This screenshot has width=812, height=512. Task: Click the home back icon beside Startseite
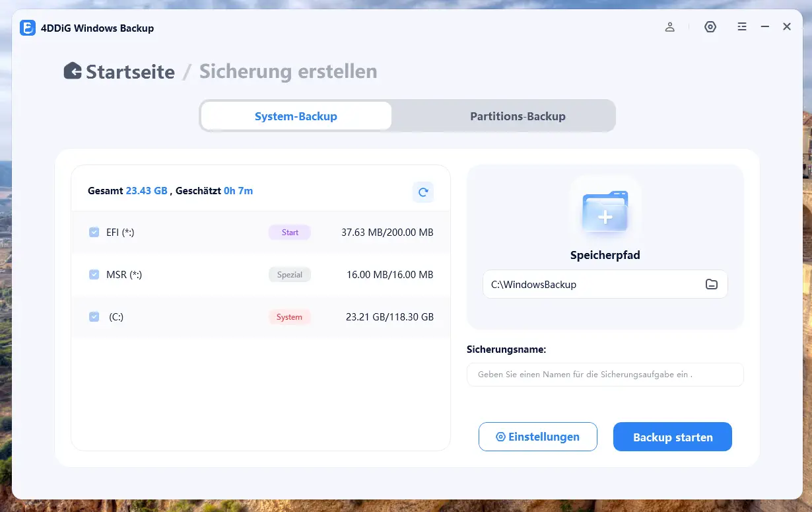73,71
